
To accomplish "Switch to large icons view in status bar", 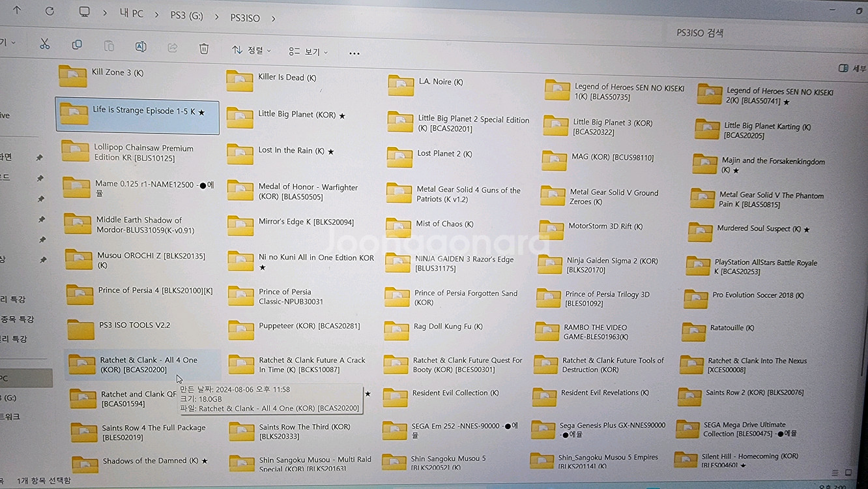I will click(849, 472).
